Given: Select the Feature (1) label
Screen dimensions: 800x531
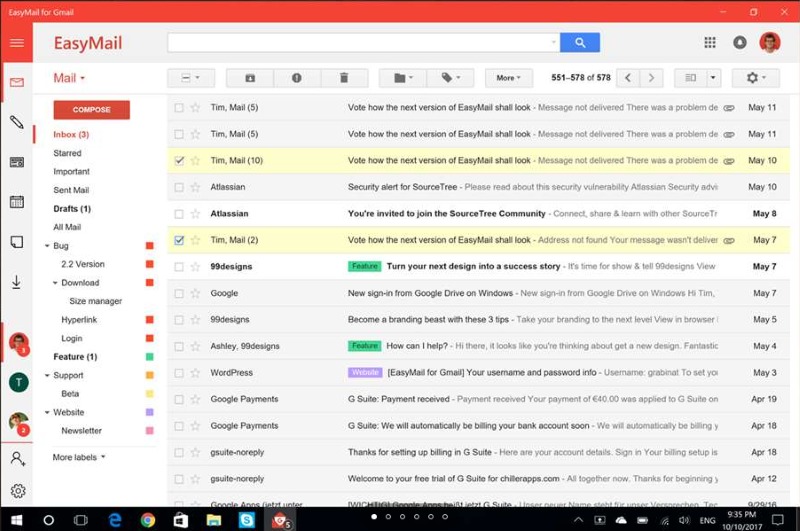Looking at the screenshot, I should point(75,357).
